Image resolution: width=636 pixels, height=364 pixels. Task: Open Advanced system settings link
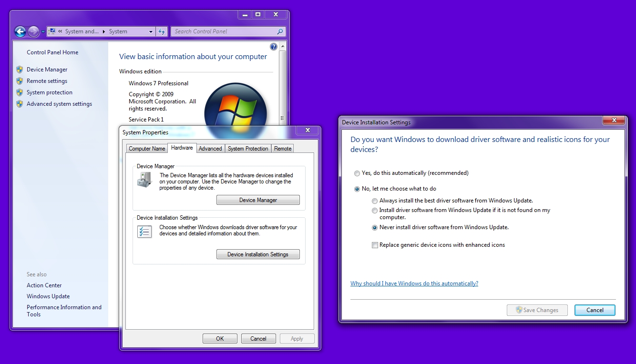pos(59,104)
